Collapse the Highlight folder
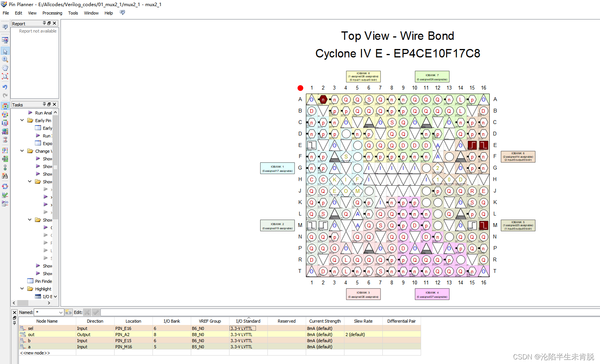 22,289
